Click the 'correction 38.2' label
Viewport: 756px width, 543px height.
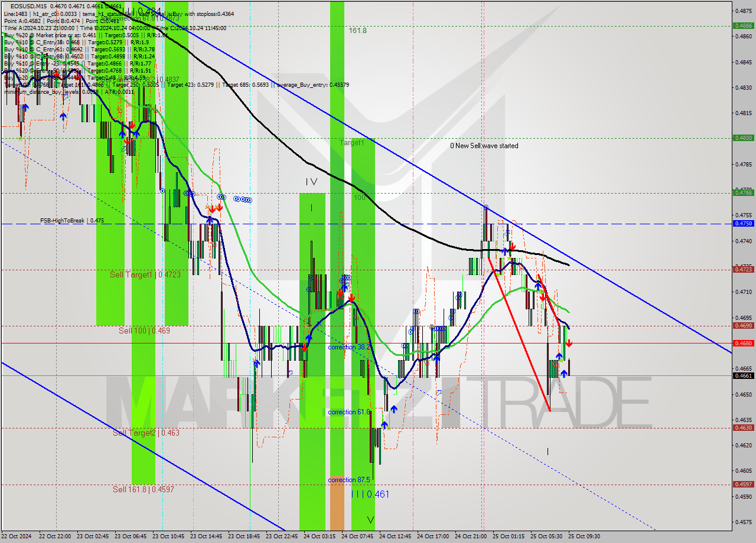point(350,347)
